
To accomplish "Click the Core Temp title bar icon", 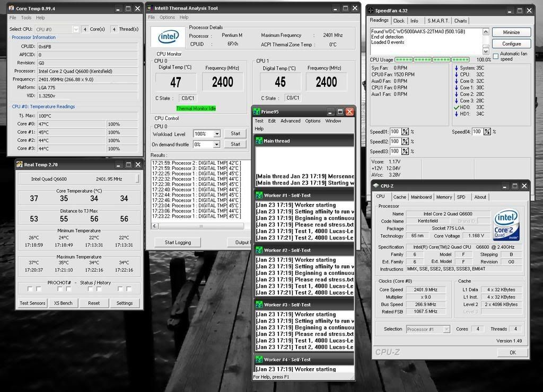I will pyautogui.click(x=11, y=8).
